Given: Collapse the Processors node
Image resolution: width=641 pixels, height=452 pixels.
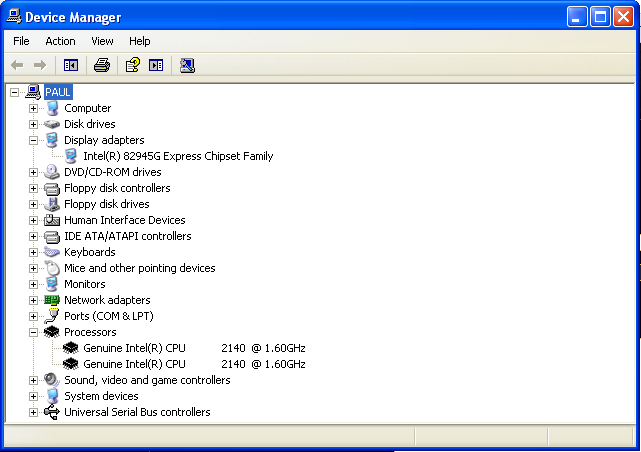Looking at the screenshot, I should pos(34,333).
